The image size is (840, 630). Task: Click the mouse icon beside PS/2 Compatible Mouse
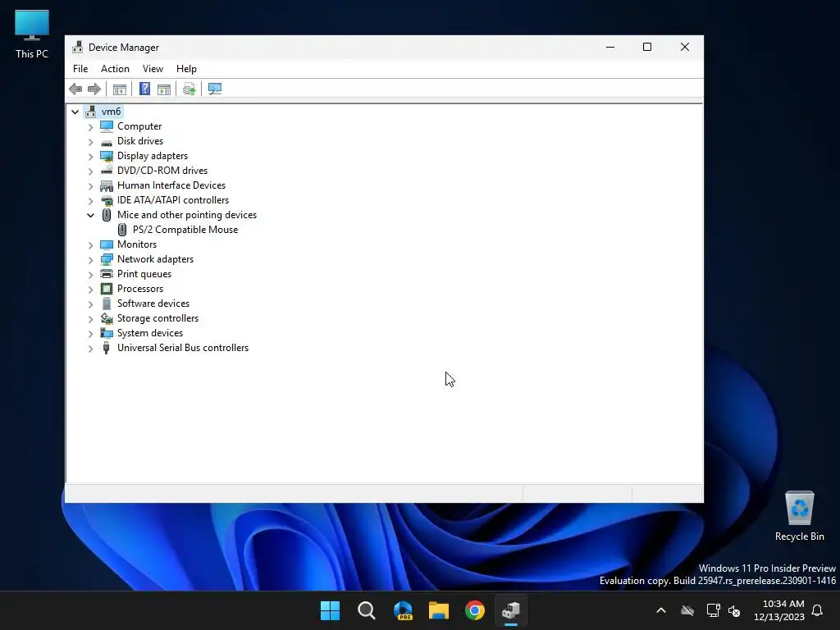[x=122, y=230]
